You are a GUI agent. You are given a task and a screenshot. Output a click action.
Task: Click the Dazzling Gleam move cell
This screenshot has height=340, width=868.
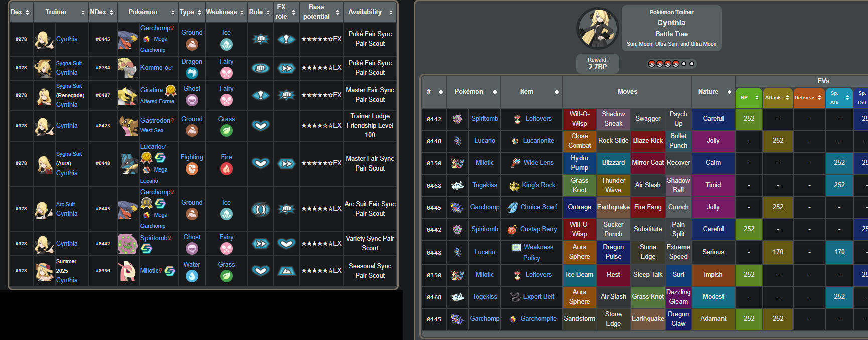678,297
